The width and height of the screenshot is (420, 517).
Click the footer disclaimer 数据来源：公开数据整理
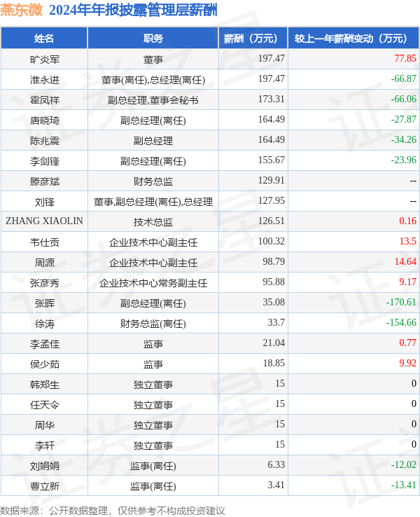(x=54, y=511)
